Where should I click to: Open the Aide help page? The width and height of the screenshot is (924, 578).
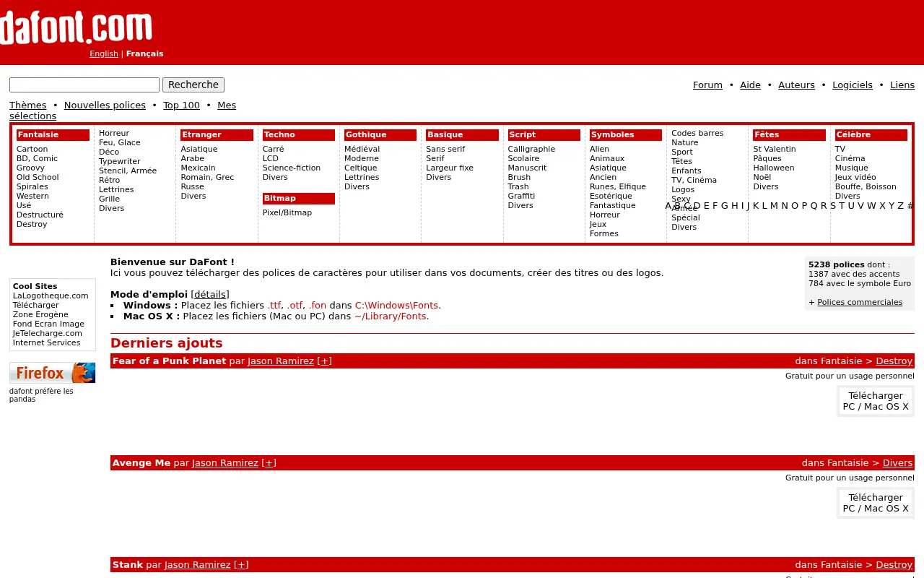pos(750,85)
